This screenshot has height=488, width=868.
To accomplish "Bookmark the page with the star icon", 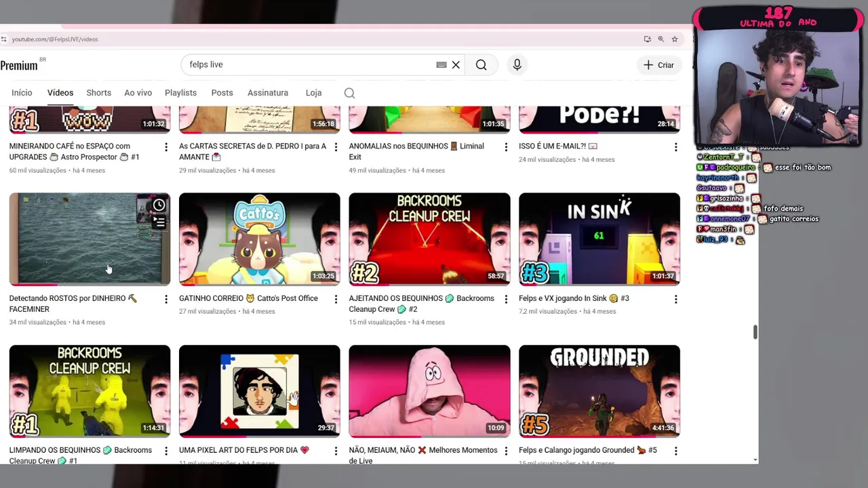I will 675,39.
